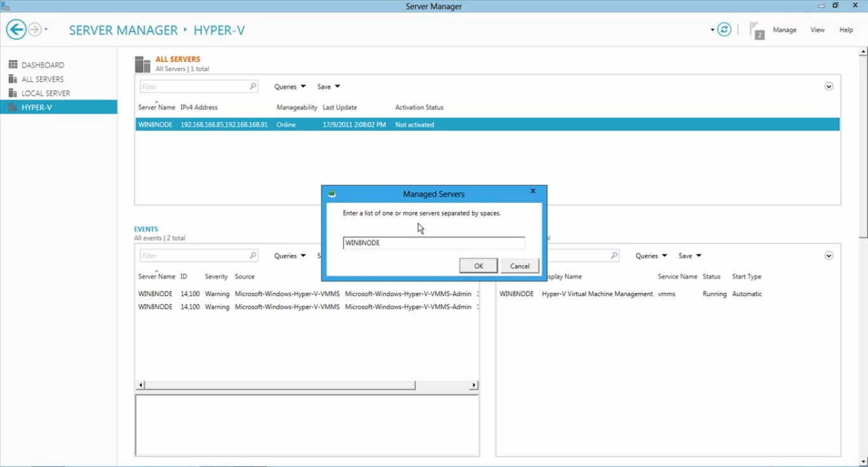Open Queries dropdown in Services section
868x467 pixels.
coord(651,255)
